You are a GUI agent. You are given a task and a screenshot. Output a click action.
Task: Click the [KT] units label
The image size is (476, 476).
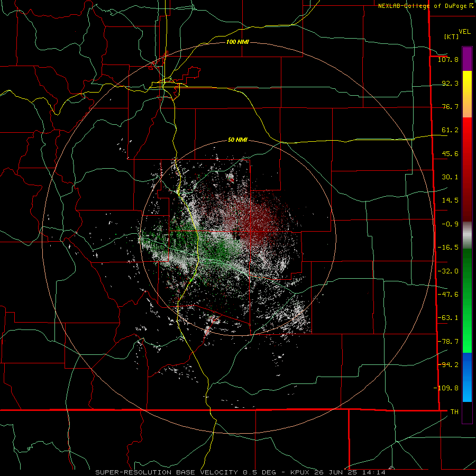[x=452, y=36]
